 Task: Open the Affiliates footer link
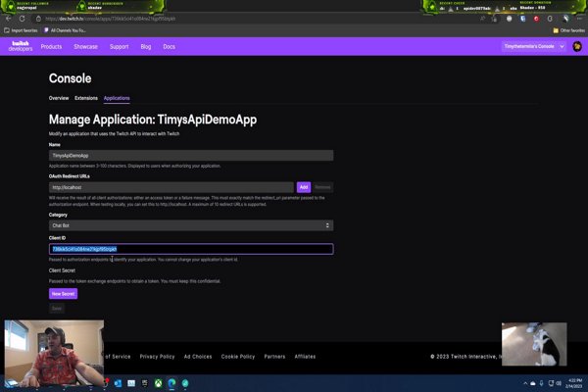[x=305, y=357]
